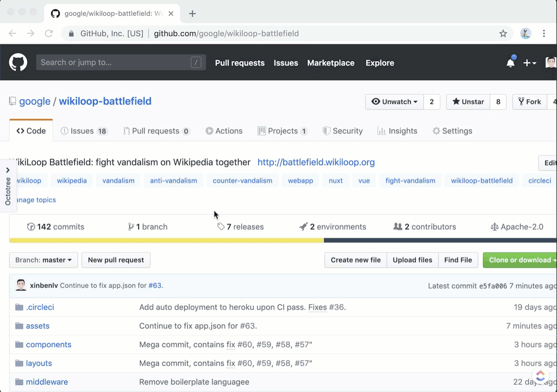557x392 pixels.
Task: Select the vandalism topic tag
Action: coord(118,181)
